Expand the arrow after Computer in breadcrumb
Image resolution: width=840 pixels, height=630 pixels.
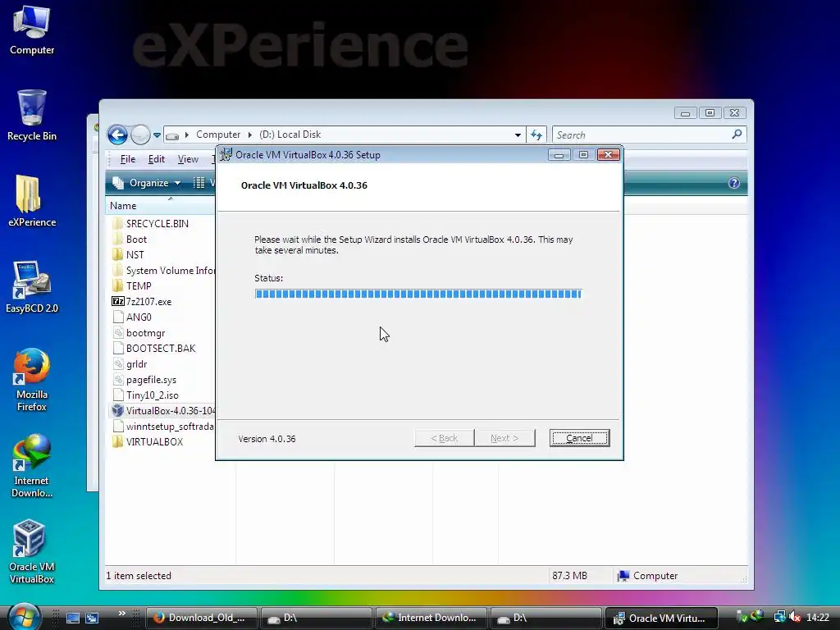click(x=249, y=135)
